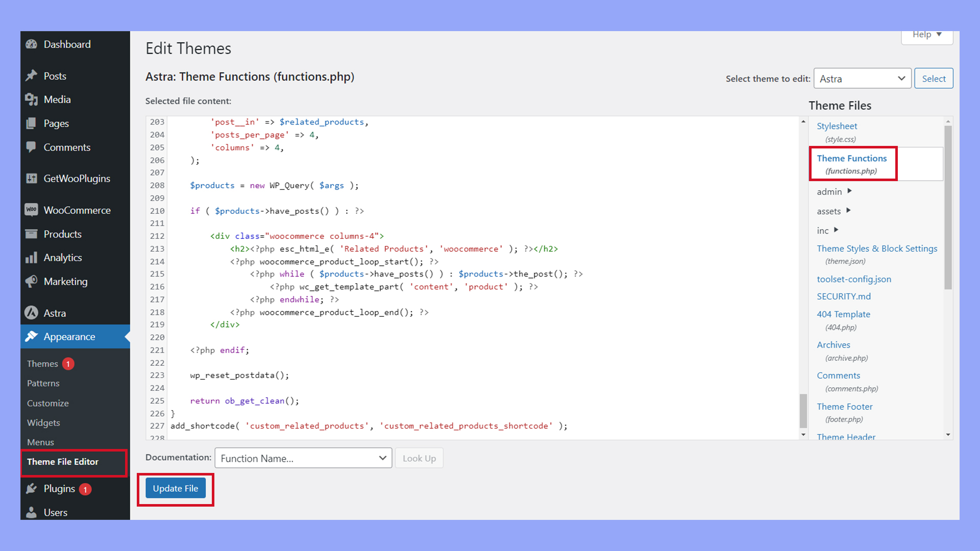This screenshot has height=551, width=980.
Task: Click the Update File button
Action: click(x=175, y=488)
